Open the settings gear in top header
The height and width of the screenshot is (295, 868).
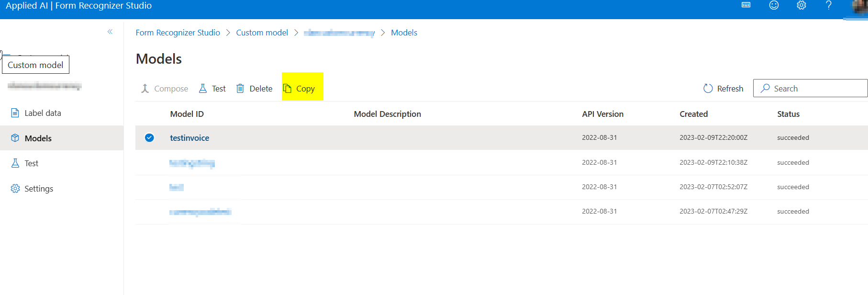pyautogui.click(x=801, y=5)
